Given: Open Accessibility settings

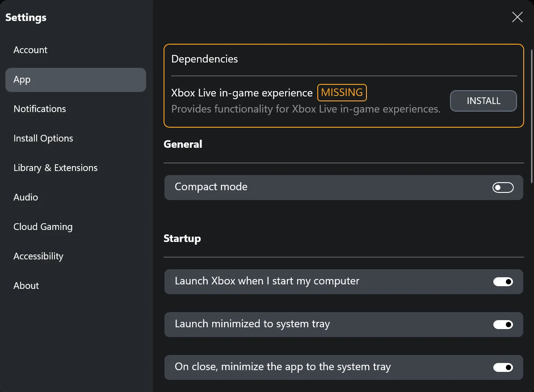Looking at the screenshot, I should pyautogui.click(x=38, y=256).
